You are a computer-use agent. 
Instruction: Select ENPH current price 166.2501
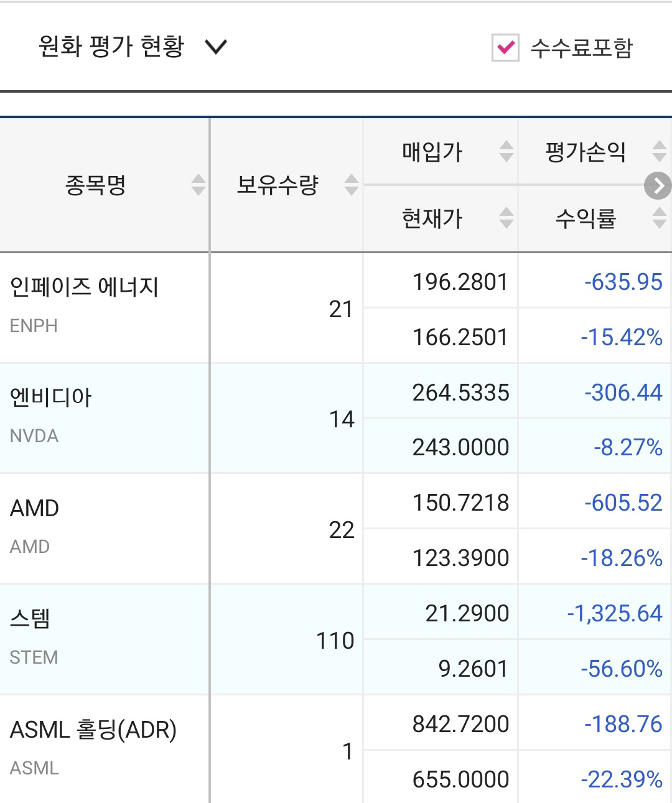(x=460, y=337)
